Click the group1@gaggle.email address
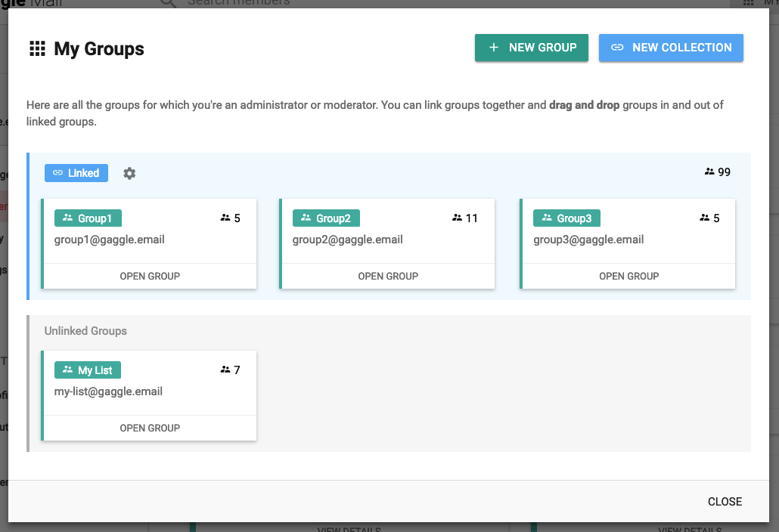This screenshot has width=779, height=532. tap(110, 240)
